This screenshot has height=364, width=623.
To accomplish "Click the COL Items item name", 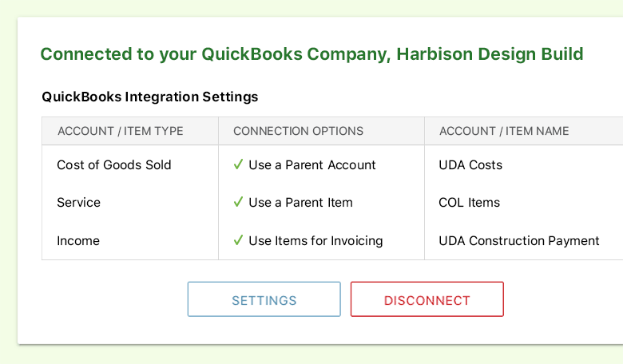I will click(470, 203).
